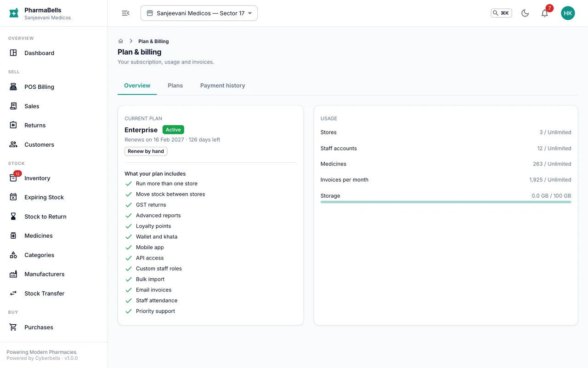Open Dashboard from the sidebar

(x=54, y=53)
